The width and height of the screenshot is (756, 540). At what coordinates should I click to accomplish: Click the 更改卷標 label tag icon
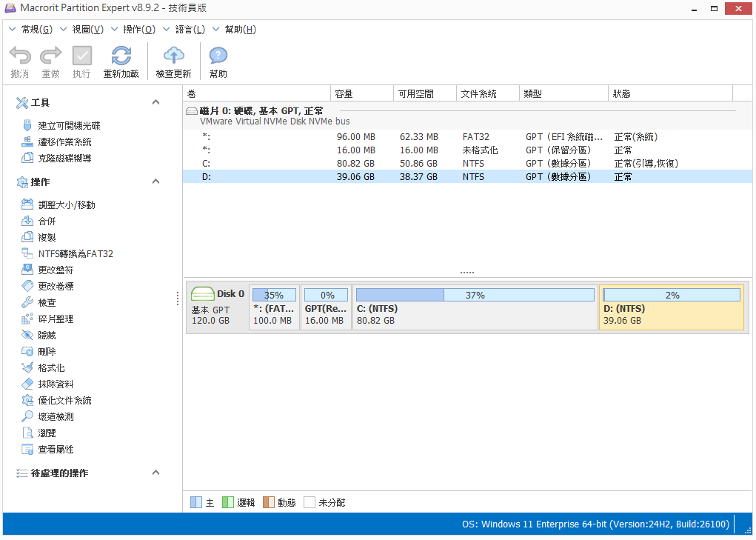pyautogui.click(x=27, y=286)
